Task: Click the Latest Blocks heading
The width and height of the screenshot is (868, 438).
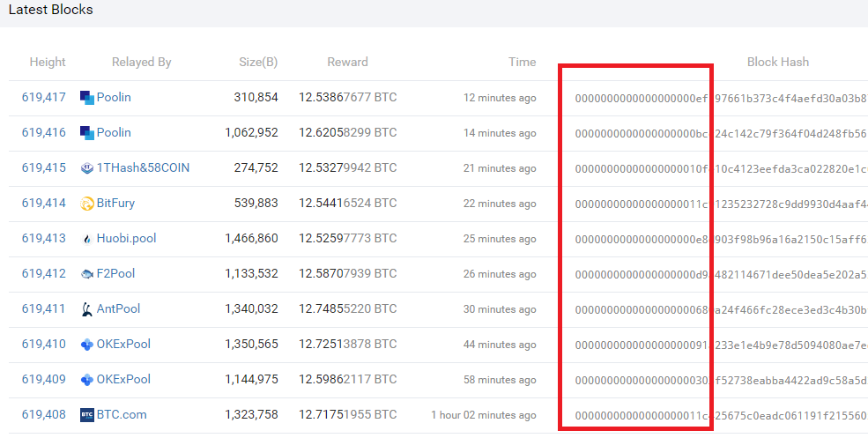Action: coord(51,10)
